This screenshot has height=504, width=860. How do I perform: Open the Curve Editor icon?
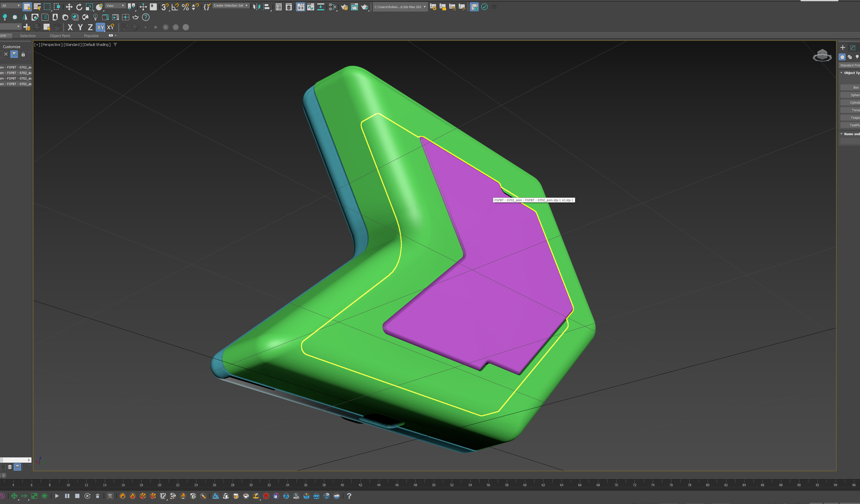coord(310,7)
